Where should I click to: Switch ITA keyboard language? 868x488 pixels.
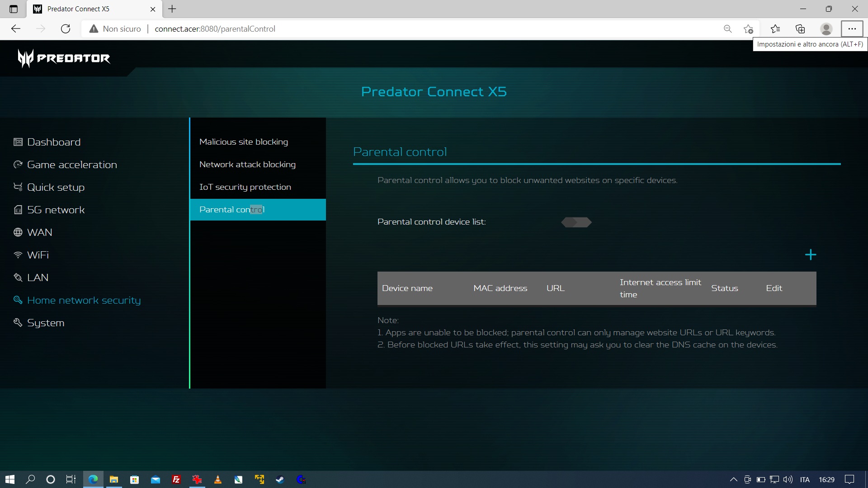805,479
